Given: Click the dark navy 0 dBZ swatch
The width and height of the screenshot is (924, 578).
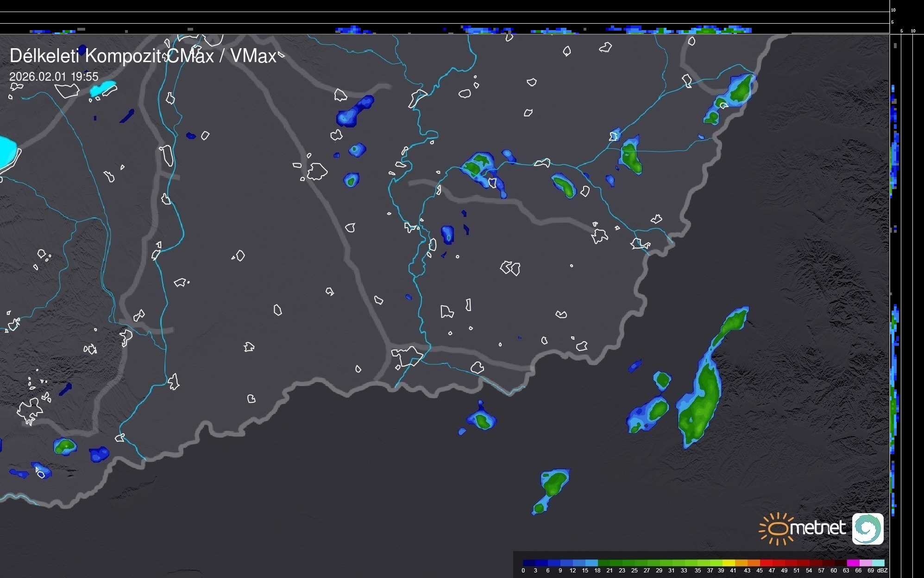Looking at the screenshot, I should pos(529,563).
